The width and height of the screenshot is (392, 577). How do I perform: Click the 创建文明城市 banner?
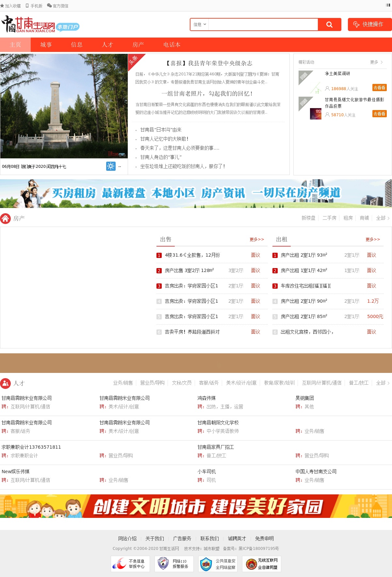pos(196,506)
